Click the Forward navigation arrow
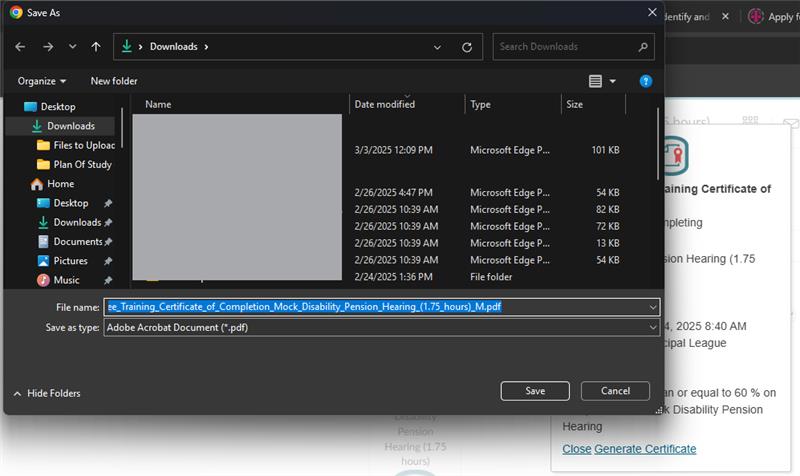The image size is (800, 476). (47, 47)
